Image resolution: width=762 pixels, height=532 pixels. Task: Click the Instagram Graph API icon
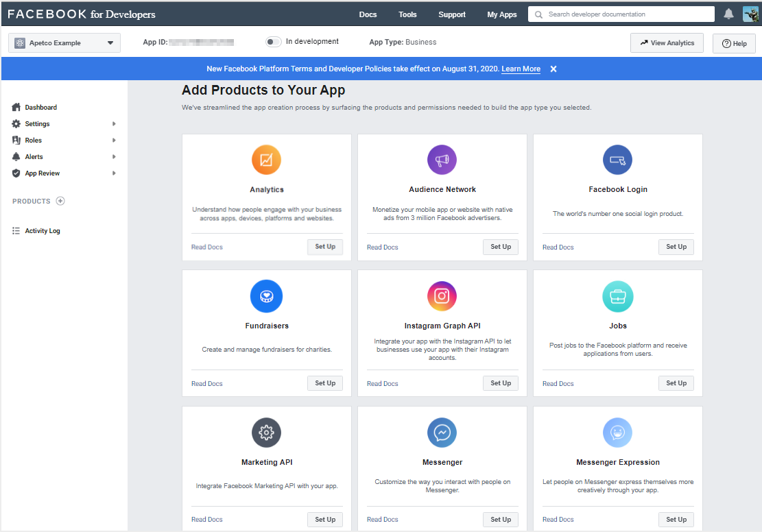pyautogui.click(x=442, y=296)
